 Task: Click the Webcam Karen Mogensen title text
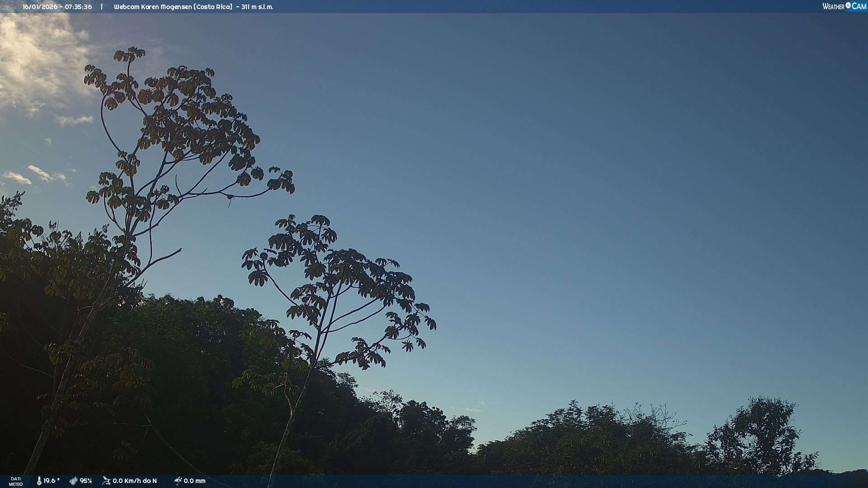tap(173, 7)
